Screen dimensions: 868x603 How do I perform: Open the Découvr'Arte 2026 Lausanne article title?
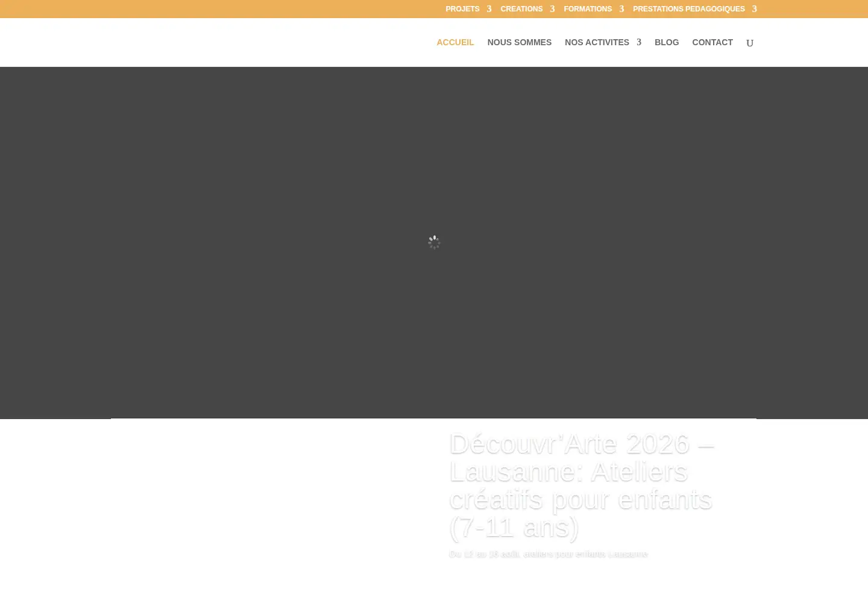[x=581, y=485]
